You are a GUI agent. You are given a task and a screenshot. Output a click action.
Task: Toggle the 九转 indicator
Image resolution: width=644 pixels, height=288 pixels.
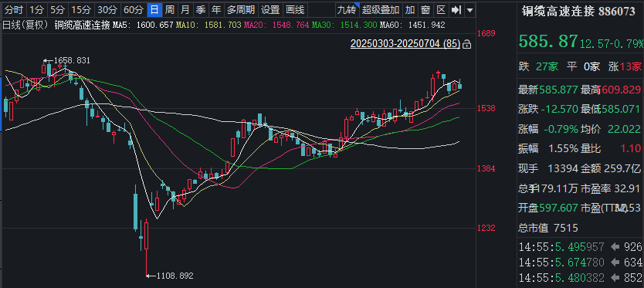click(347, 9)
